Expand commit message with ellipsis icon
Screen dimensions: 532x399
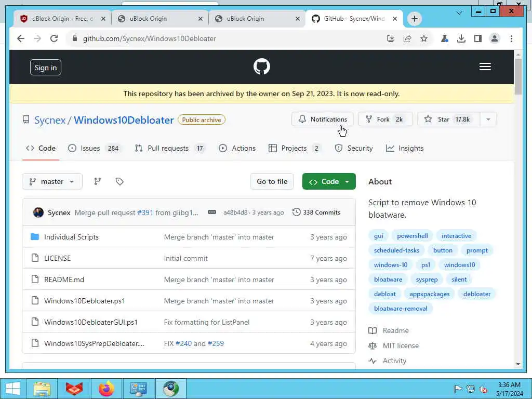coord(212,212)
